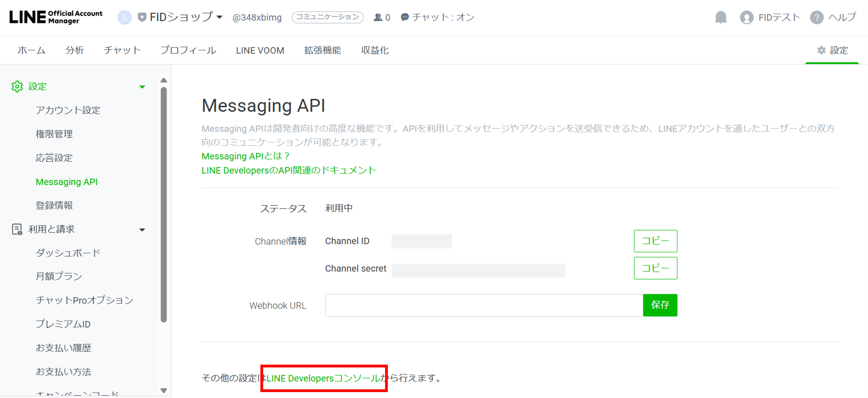Open the FIDショップ account dropdown
868x398 pixels.
tap(219, 17)
